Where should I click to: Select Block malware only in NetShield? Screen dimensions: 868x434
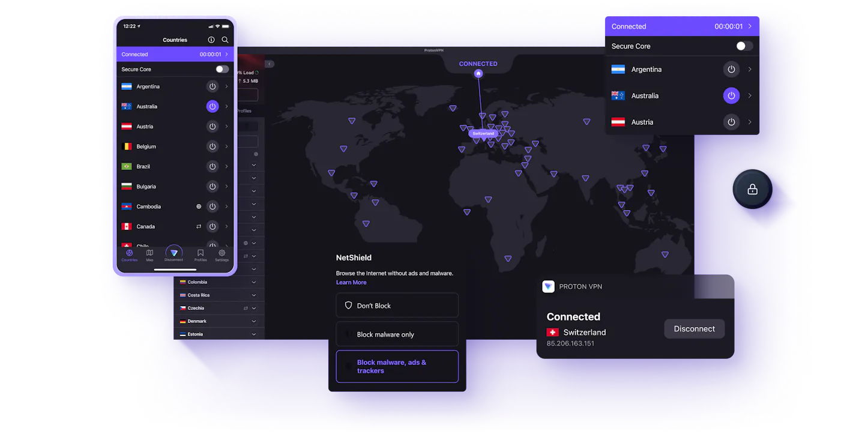click(x=397, y=334)
